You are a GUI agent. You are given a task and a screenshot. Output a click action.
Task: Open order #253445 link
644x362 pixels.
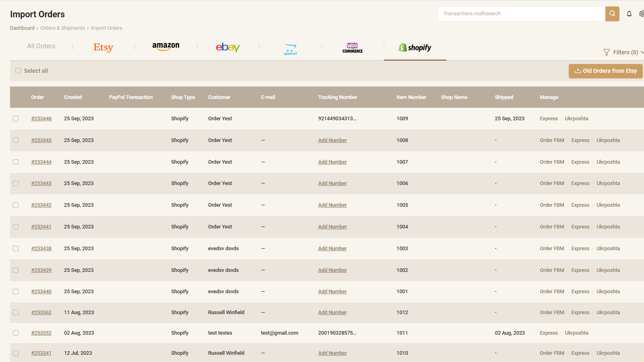pyautogui.click(x=41, y=140)
